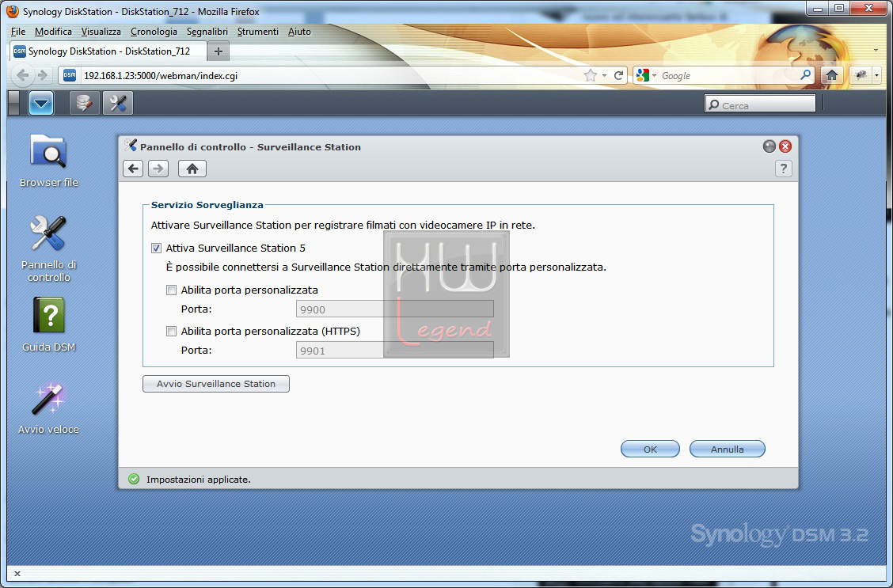This screenshot has height=588, width=893.
Task: Click the Impostazioni applicate status text
Action: tap(198, 480)
